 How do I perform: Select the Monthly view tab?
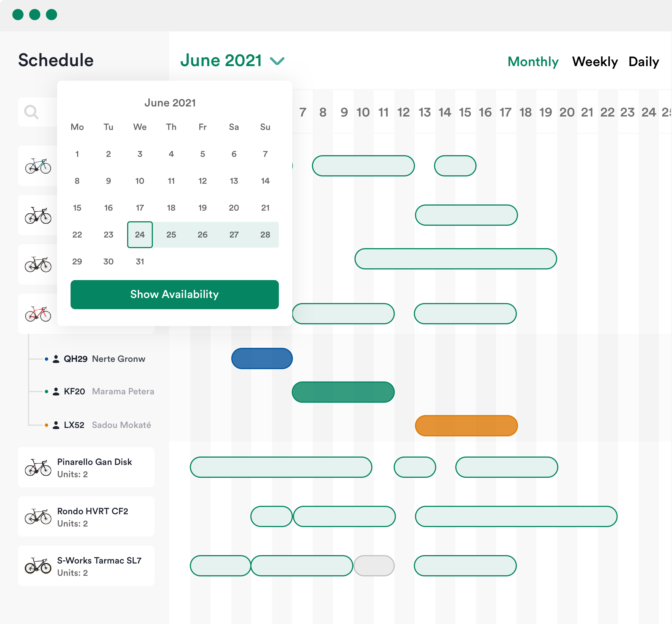click(x=533, y=62)
